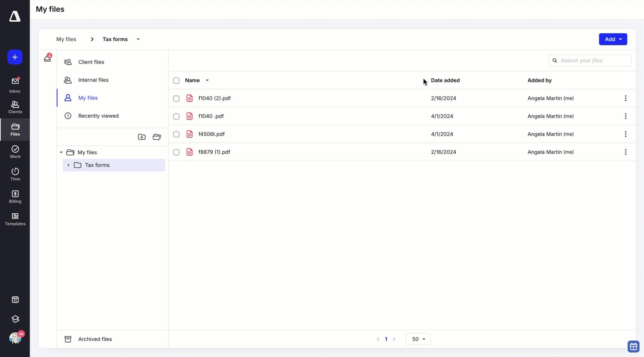This screenshot has width=644, height=357.
Task: Check the checkbox next to f1040 (2).pdf
Action: [176, 99]
